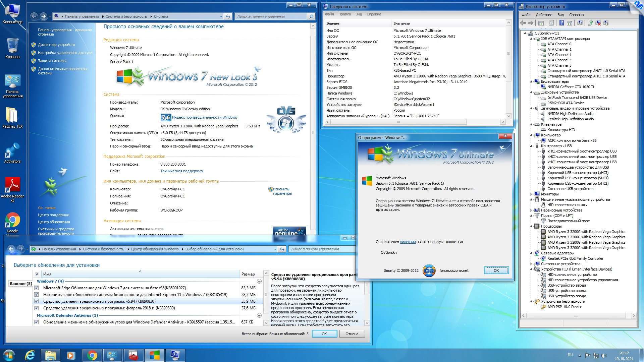Expand Monitors node in device tree

coord(531,194)
